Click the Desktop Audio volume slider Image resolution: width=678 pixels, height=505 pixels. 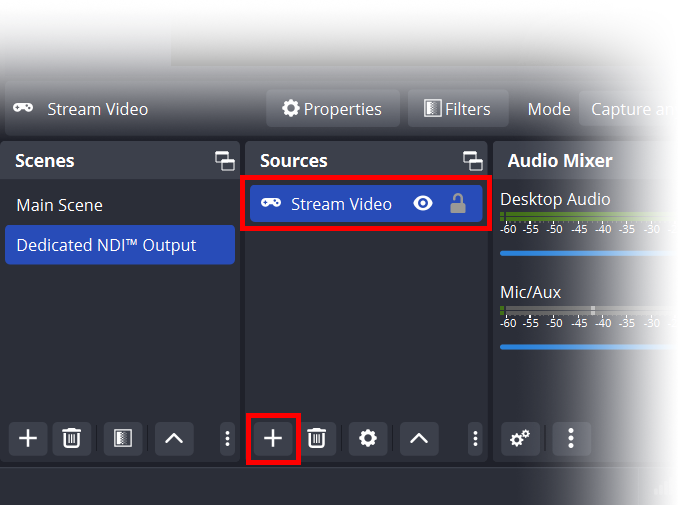coord(588,253)
